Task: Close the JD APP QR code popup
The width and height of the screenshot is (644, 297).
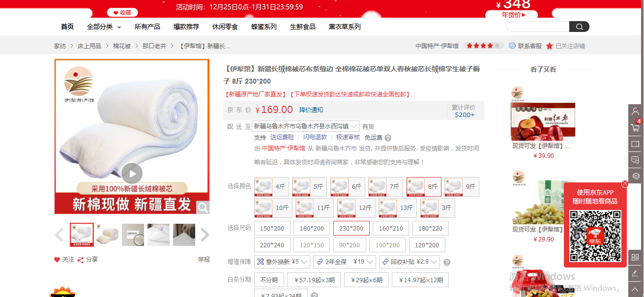Action: coord(625,184)
